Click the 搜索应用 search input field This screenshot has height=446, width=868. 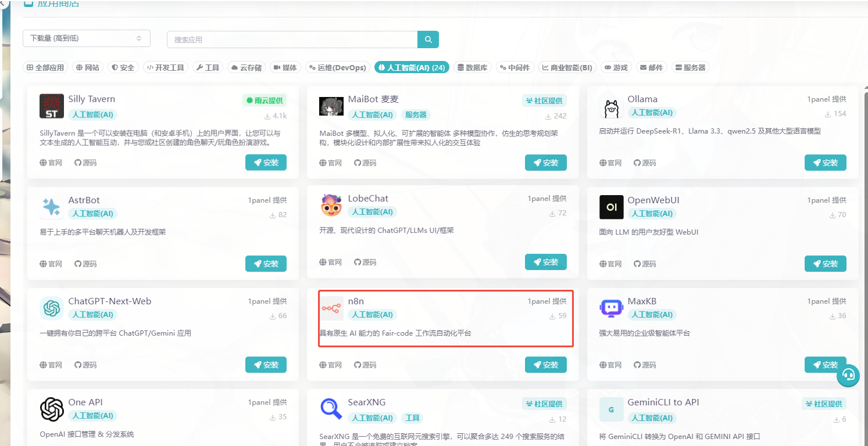tap(292, 39)
